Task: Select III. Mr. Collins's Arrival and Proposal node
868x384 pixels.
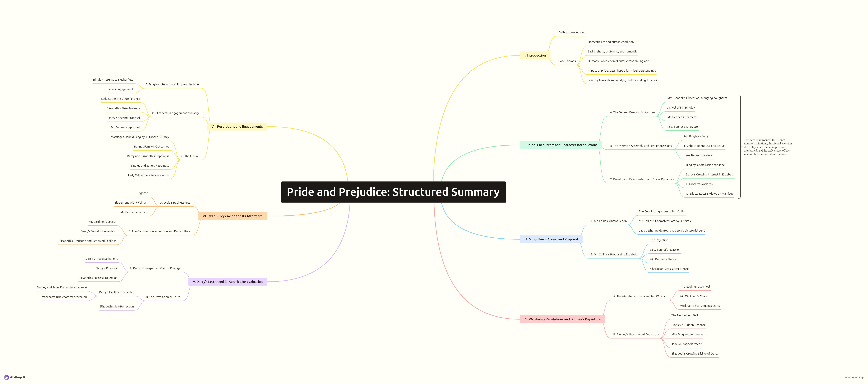Action: click(551, 239)
